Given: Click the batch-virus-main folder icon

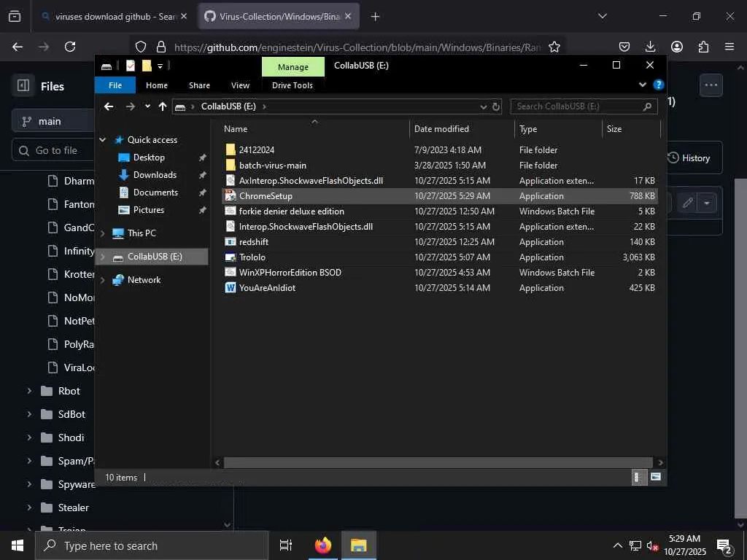Looking at the screenshot, I should click(230, 166).
